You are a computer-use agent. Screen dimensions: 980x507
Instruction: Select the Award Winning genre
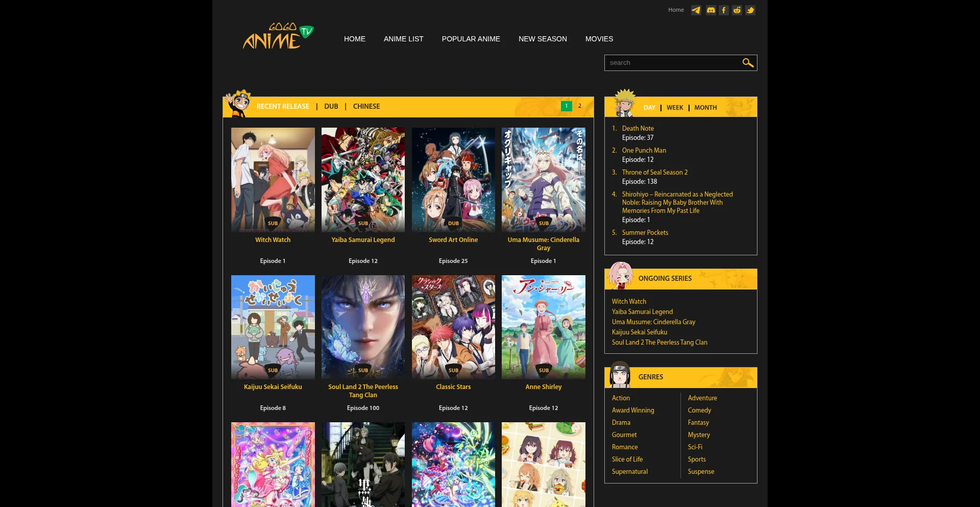[x=633, y=411]
